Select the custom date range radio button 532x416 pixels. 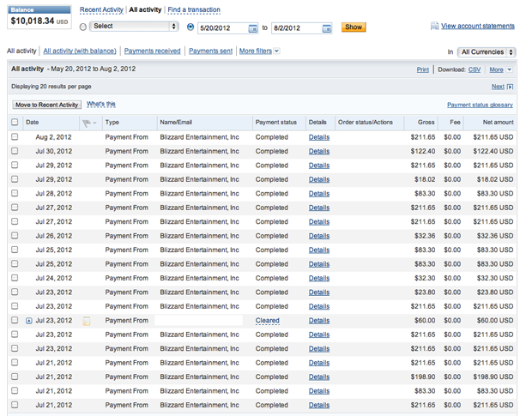(190, 27)
